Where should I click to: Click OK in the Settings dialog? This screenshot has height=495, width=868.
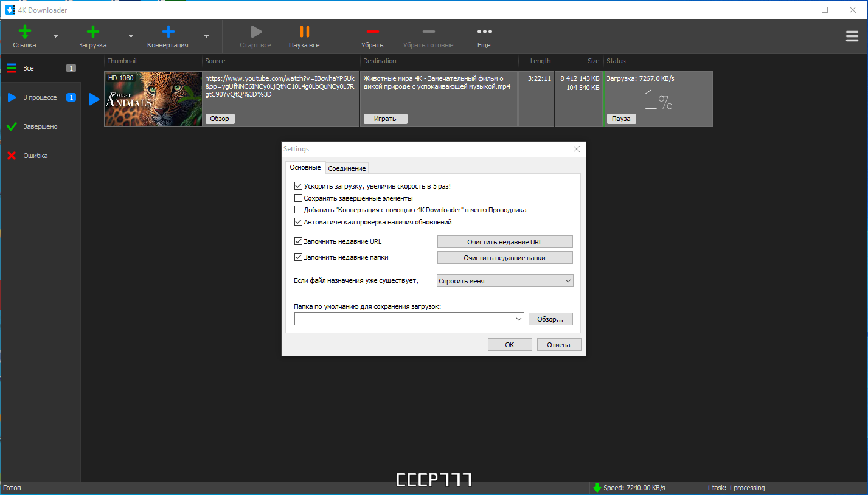point(510,345)
